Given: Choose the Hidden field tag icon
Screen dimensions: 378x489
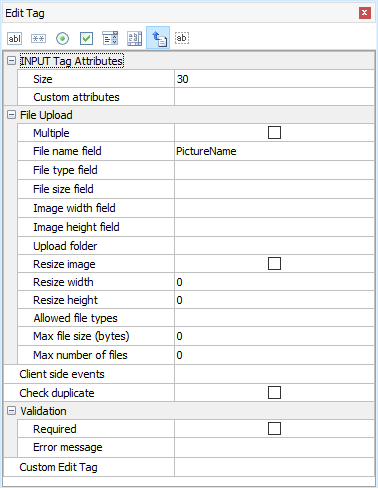Looking at the screenshot, I should [x=182, y=38].
